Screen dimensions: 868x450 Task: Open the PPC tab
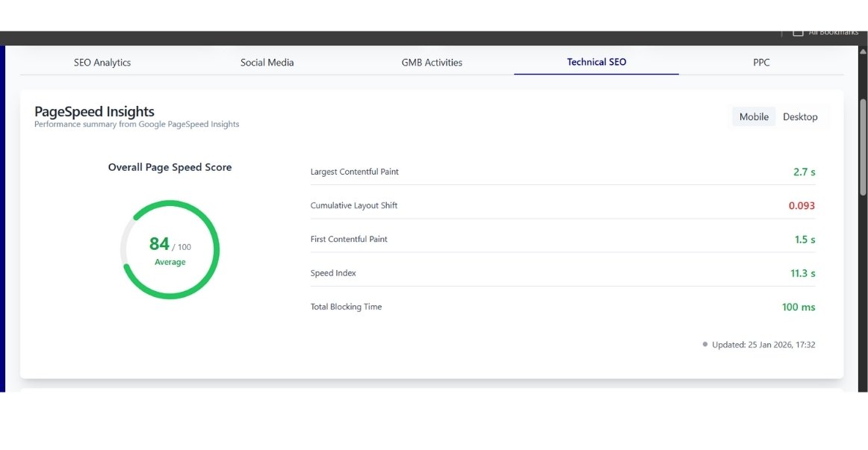point(761,63)
